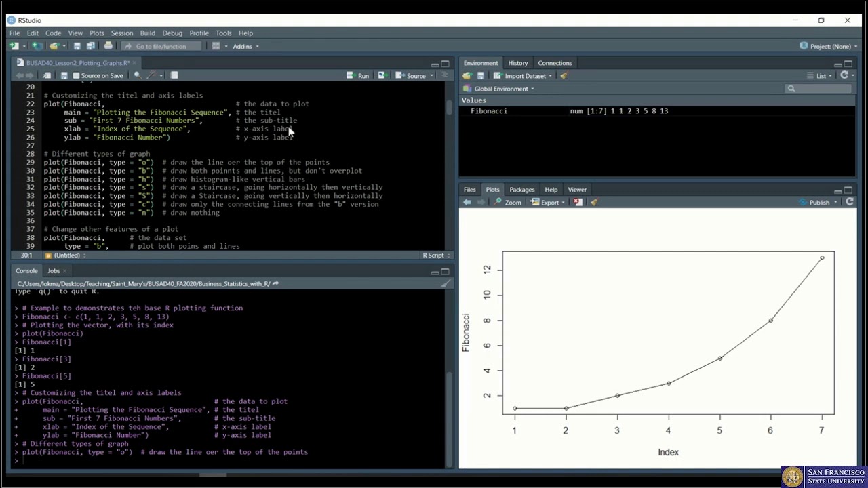Click the load workspace icon in Environment

(468, 76)
